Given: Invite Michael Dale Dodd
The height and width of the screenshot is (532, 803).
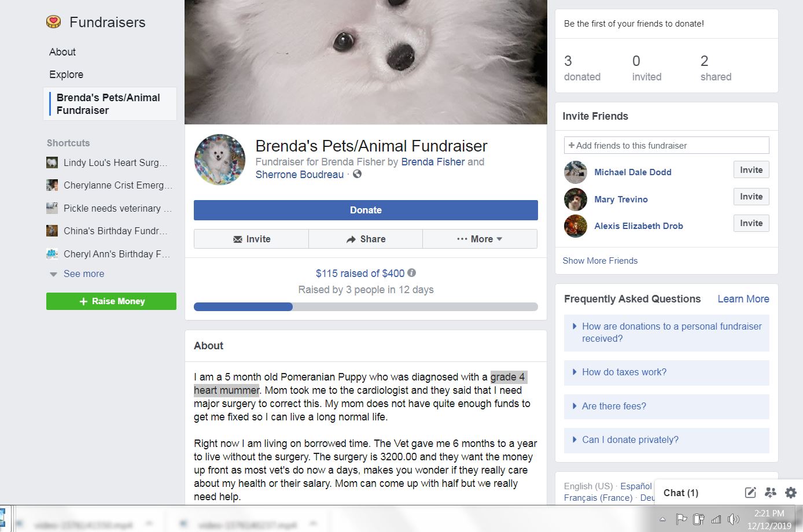Looking at the screenshot, I should coord(751,170).
